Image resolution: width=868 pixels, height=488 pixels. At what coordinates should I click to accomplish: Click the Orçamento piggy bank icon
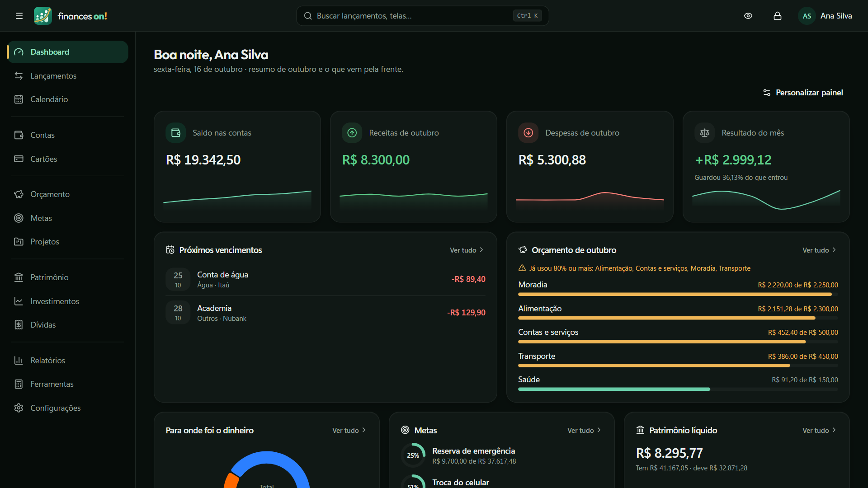[19, 194]
